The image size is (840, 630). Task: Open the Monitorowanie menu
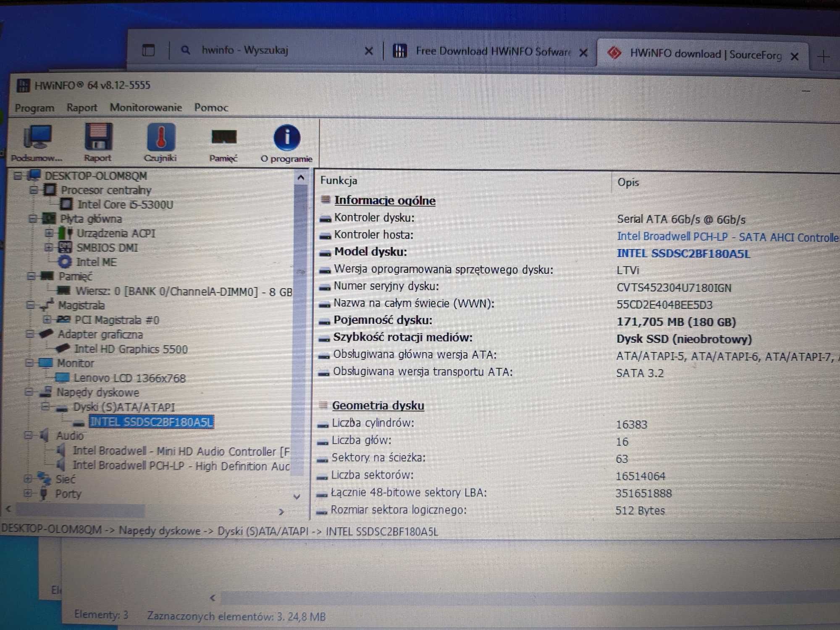click(x=146, y=107)
